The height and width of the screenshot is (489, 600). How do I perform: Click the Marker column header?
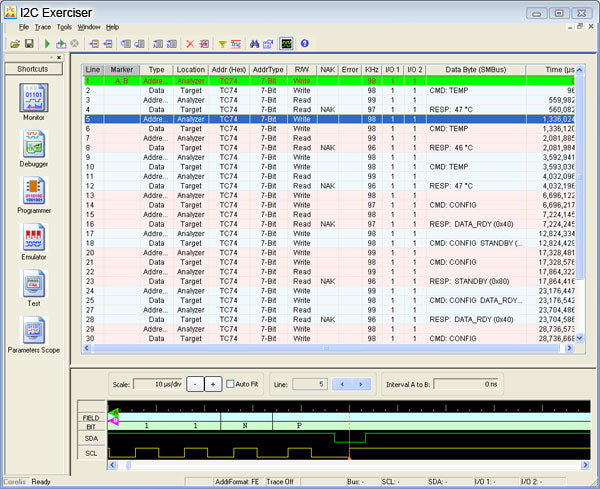[122, 70]
